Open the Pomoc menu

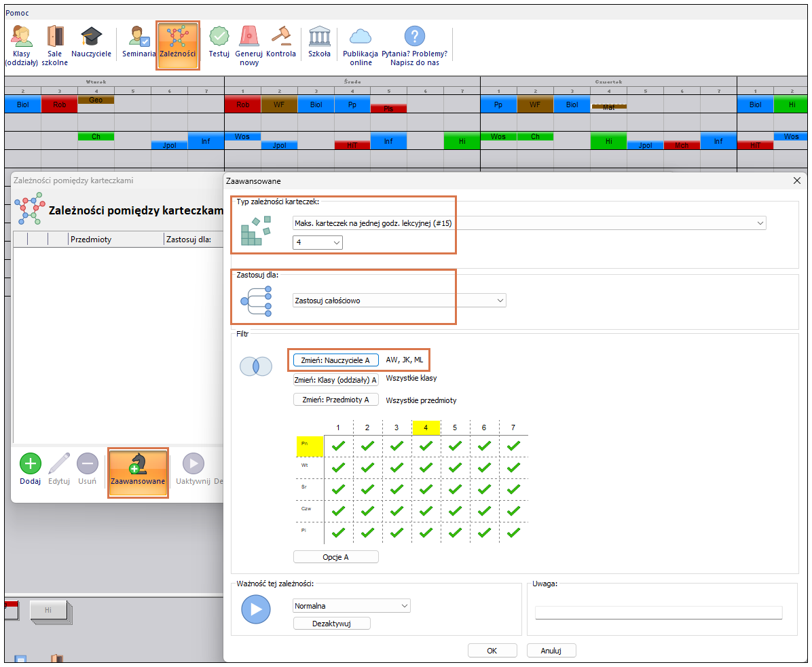pyautogui.click(x=17, y=13)
